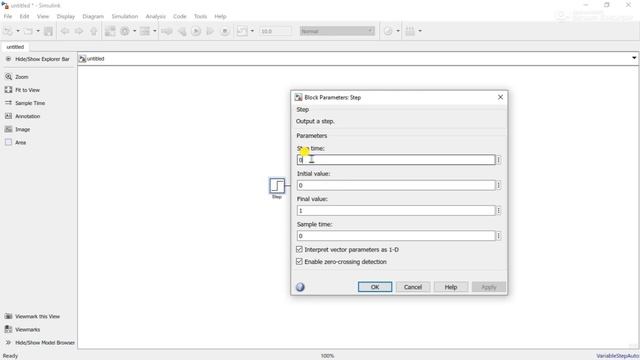640x360 pixels.
Task: Click the Initial value options button
Action: pos(499,185)
